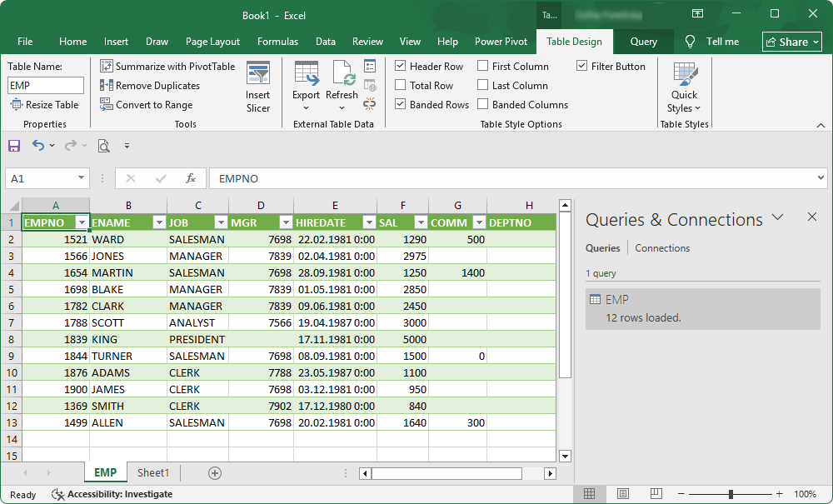The width and height of the screenshot is (833, 504).
Task: Switch to Page Layout view in status bar
Action: pos(622,494)
